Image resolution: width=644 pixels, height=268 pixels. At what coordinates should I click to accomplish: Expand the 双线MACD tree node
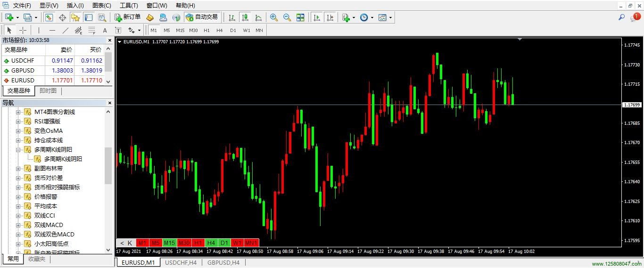pyautogui.click(x=18, y=225)
